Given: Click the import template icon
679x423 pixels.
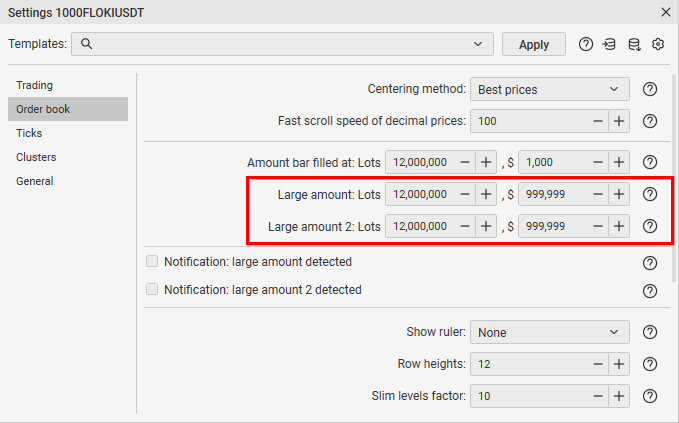Looking at the screenshot, I should click(x=609, y=44).
